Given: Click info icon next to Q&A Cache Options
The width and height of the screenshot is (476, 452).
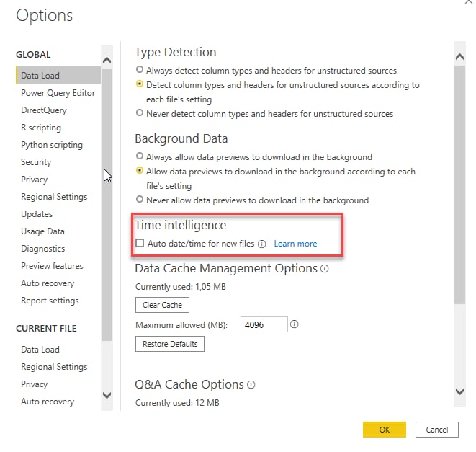Looking at the screenshot, I should (x=251, y=385).
